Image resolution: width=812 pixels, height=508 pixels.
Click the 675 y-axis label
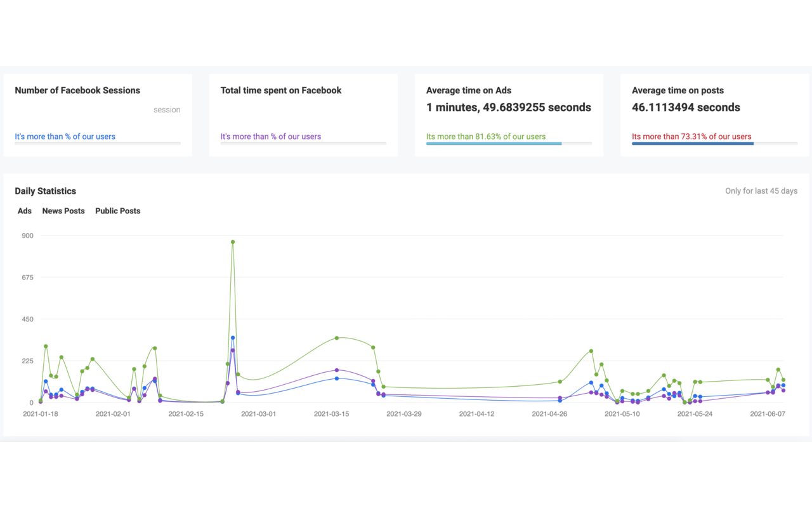pyautogui.click(x=28, y=277)
